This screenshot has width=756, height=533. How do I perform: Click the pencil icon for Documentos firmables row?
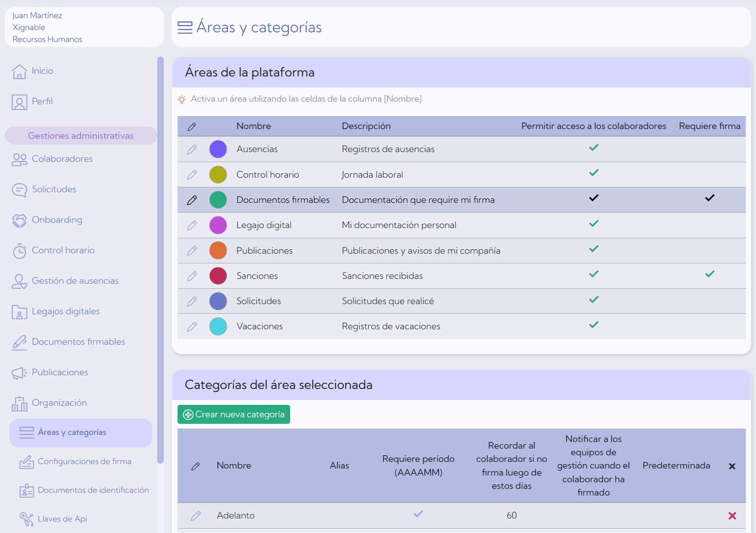(192, 200)
